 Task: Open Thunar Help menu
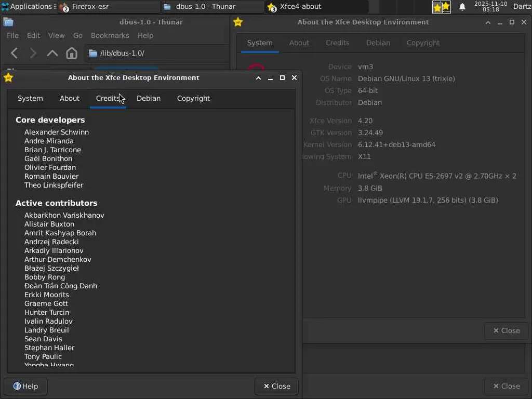[x=145, y=36]
